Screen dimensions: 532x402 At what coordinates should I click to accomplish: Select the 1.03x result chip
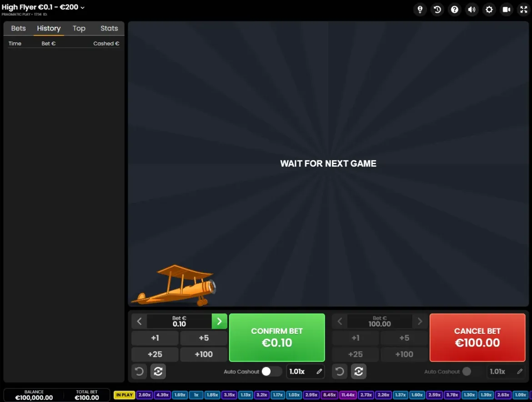(294, 395)
